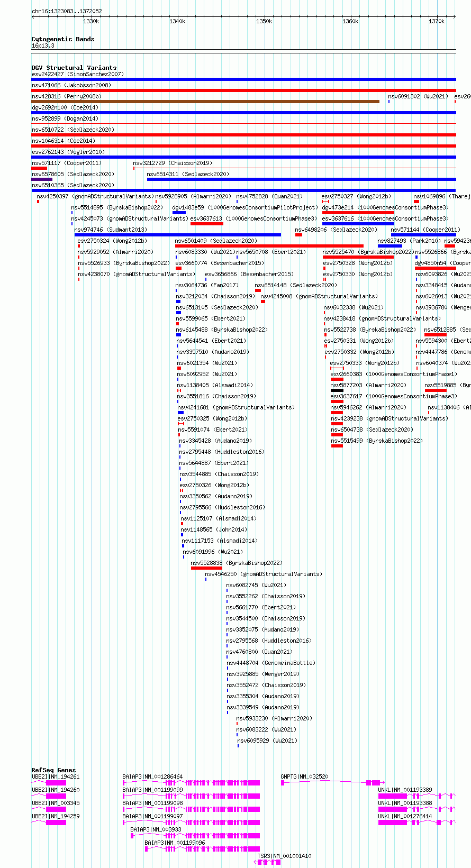Click the nsv1138405 (Alsmadi2014) label

tap(215, 385)
